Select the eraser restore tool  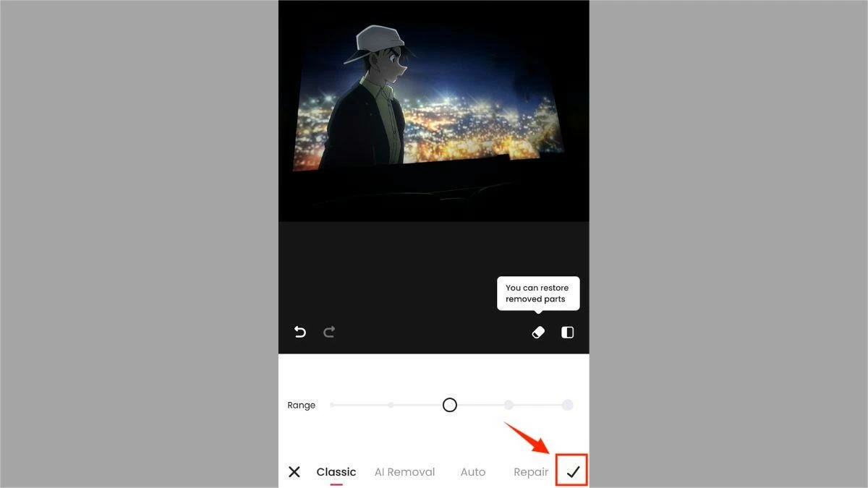coord(538,332)
